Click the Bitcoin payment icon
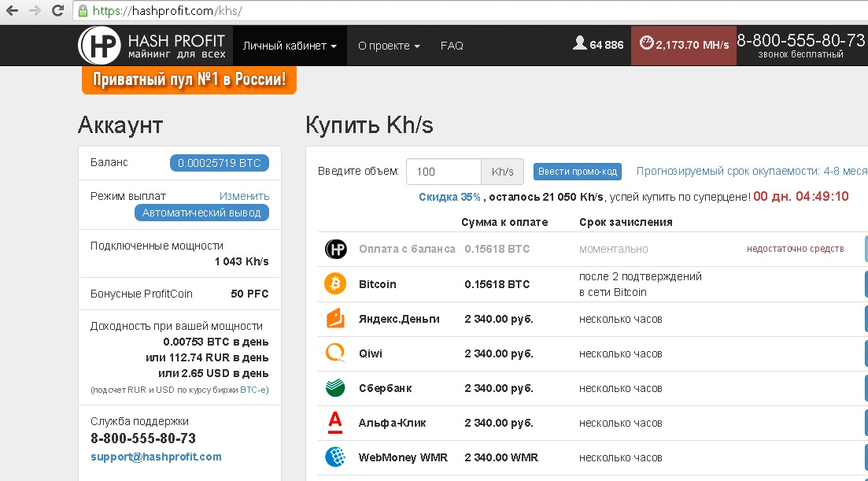The width and height of the screenshot is (868, 481). (x=335, y=284)
